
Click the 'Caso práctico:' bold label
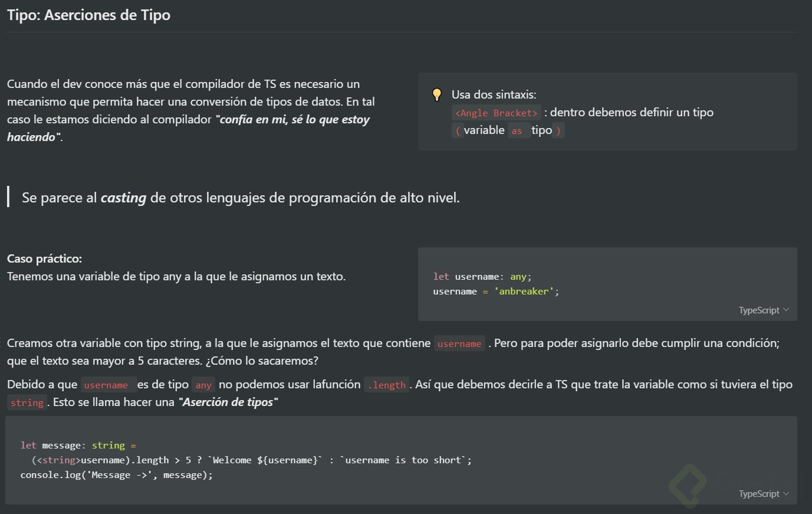click(44, 258)
